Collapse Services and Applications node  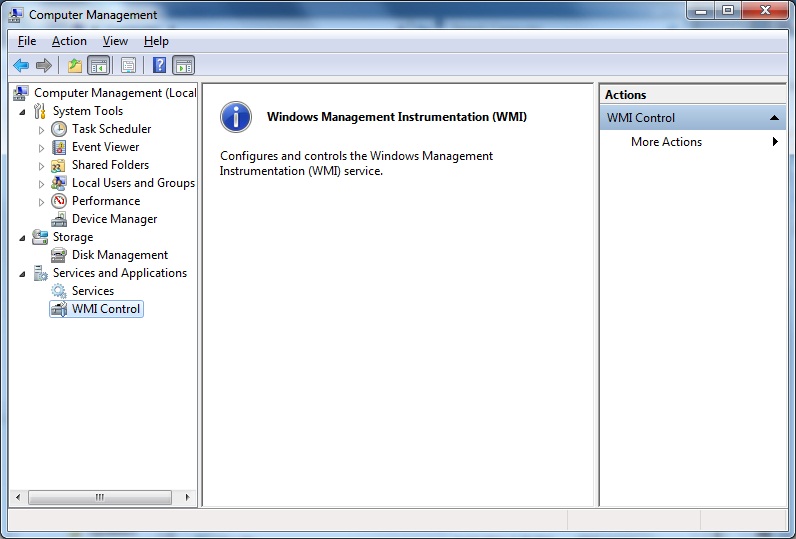22,274
